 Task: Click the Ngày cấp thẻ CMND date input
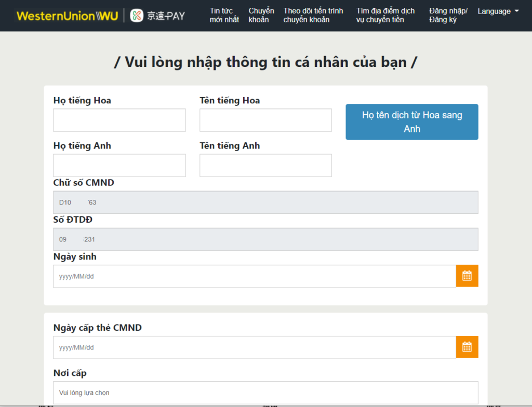pyautogui.click(x=255, y=347)
